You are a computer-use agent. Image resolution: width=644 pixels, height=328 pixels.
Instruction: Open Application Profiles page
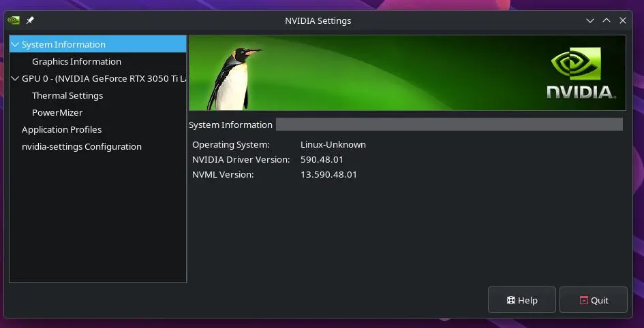click(x=61, y=129)
